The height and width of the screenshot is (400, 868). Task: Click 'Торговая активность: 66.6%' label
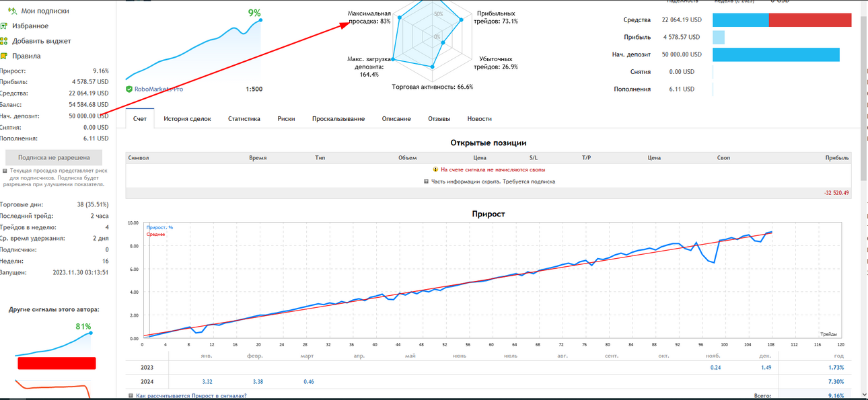(x=433, y=87)
